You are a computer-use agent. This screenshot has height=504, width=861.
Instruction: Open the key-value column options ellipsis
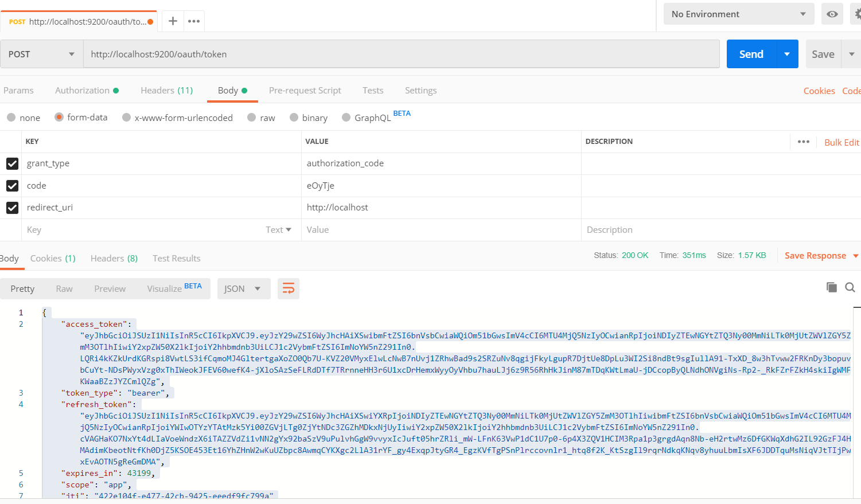[x=803, y=142]
